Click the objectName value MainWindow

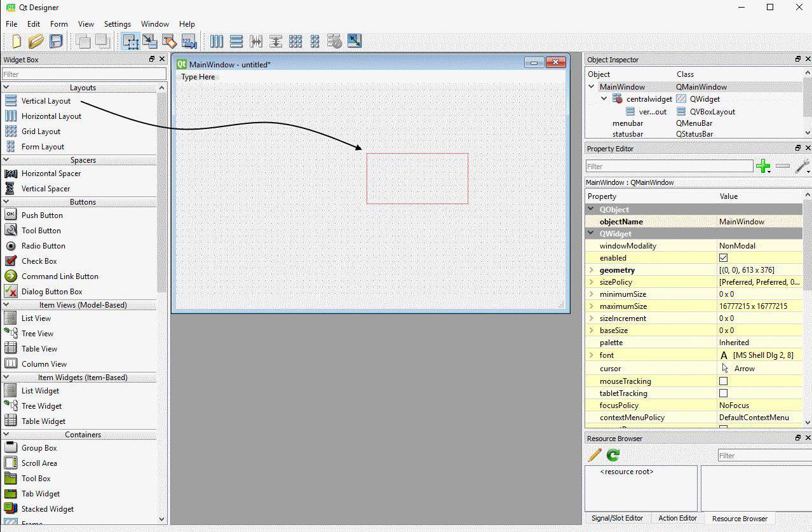[x=741, y=222]
